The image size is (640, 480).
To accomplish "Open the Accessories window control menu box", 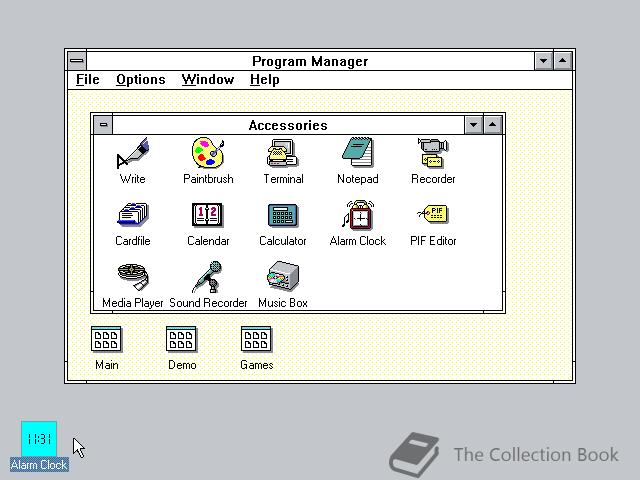I will point(103,125).
